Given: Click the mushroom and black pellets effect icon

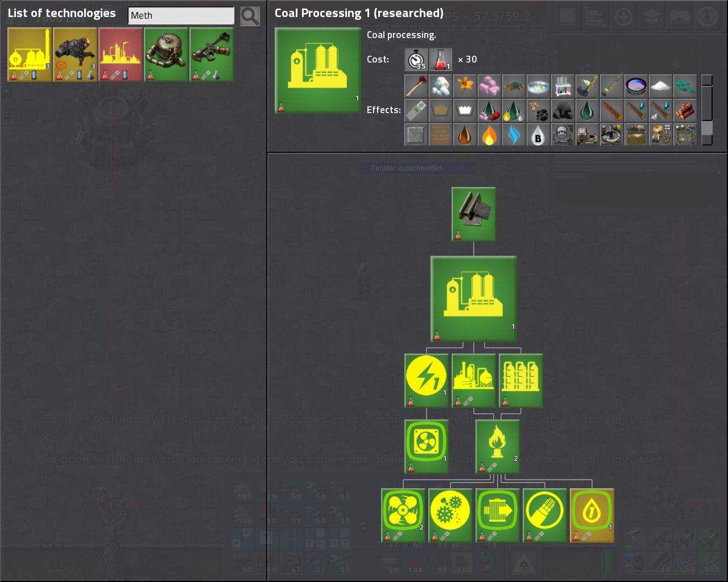Looking at the screenshot, I should pos(538,111).
